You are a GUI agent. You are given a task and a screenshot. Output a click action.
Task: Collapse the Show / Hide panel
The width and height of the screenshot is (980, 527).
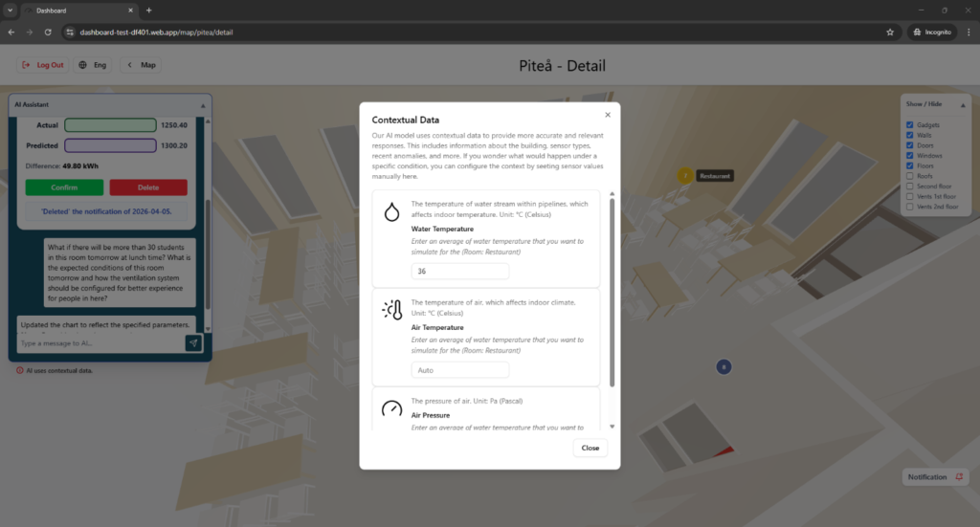tap(963, 105)
